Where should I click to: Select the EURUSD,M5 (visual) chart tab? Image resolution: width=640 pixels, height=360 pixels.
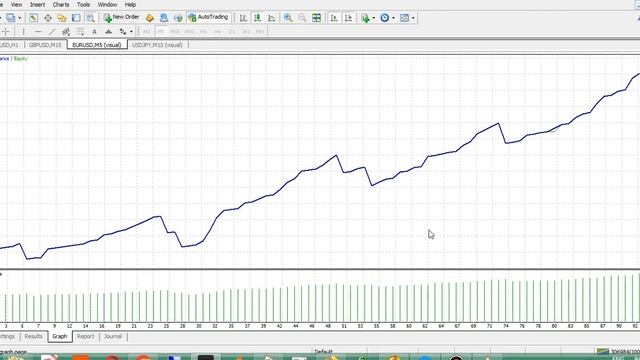click(97, 45)
